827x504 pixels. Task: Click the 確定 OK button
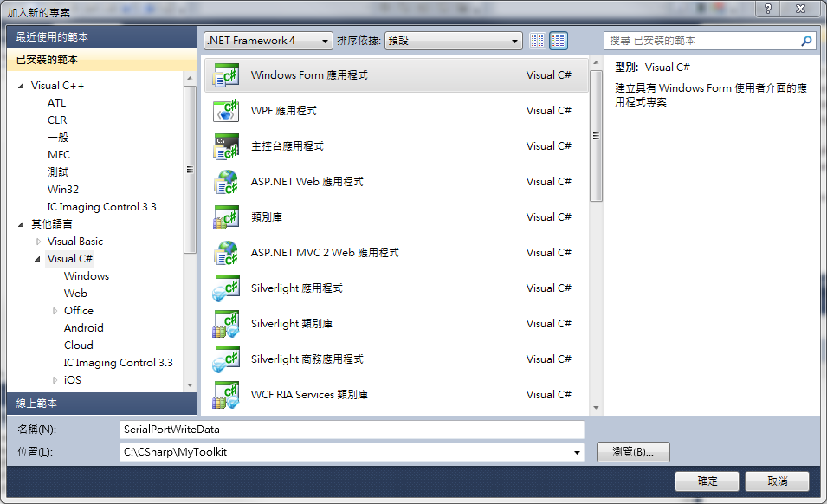(x=707, y=481)
